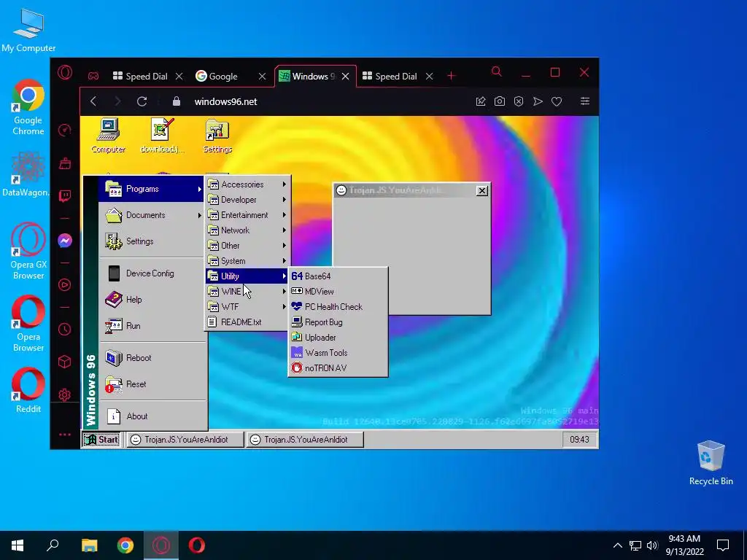Expand the Accessories programs folder
This screenshot has width=747, height=560.
(x=247, y=184)
